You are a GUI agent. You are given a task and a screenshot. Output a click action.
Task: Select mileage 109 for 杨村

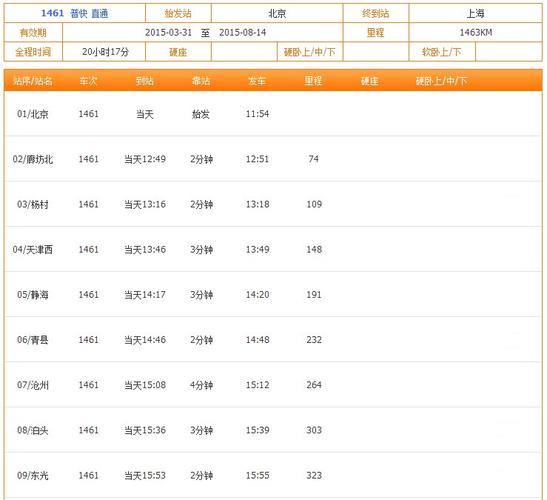314,204
